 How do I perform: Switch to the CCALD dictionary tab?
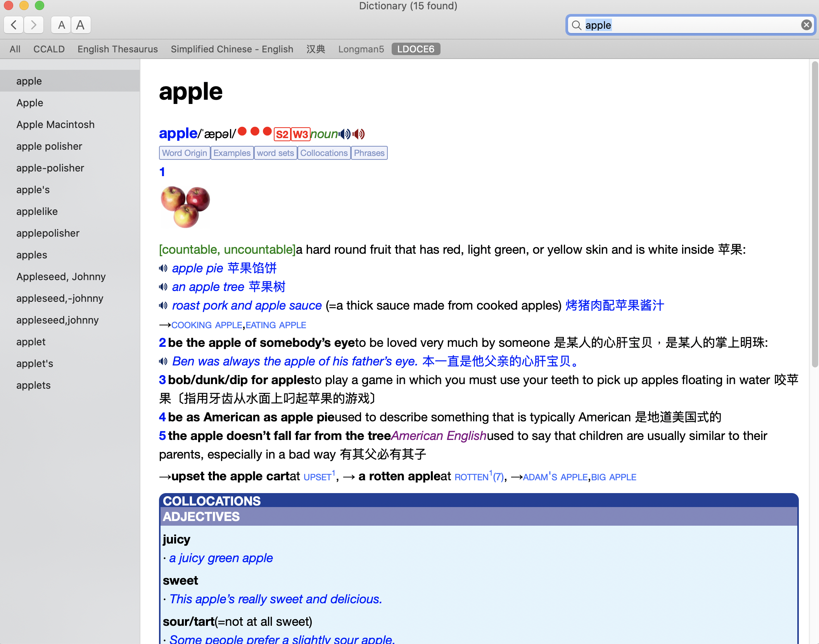[x=49, y=49]
